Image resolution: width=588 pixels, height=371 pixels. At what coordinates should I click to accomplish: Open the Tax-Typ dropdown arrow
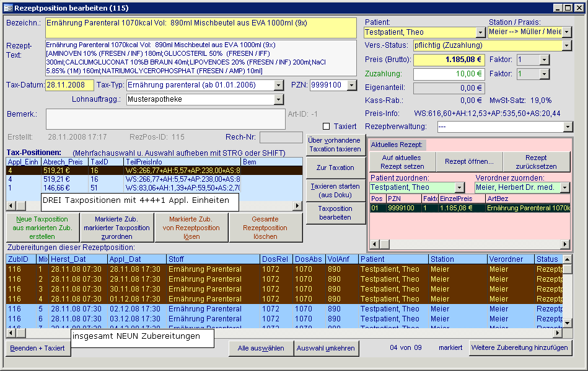[x=278, y=86]
